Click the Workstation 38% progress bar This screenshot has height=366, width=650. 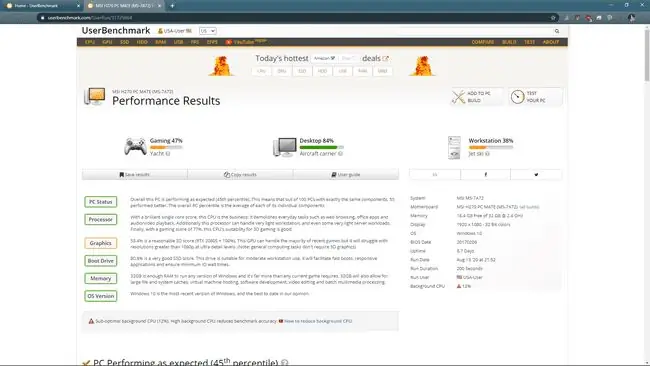(x=491, y=147)
